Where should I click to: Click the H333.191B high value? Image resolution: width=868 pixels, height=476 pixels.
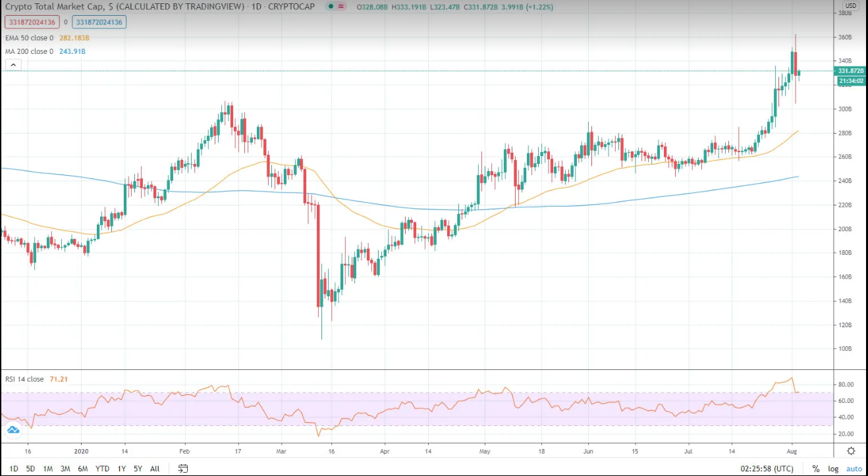[410, 7]
